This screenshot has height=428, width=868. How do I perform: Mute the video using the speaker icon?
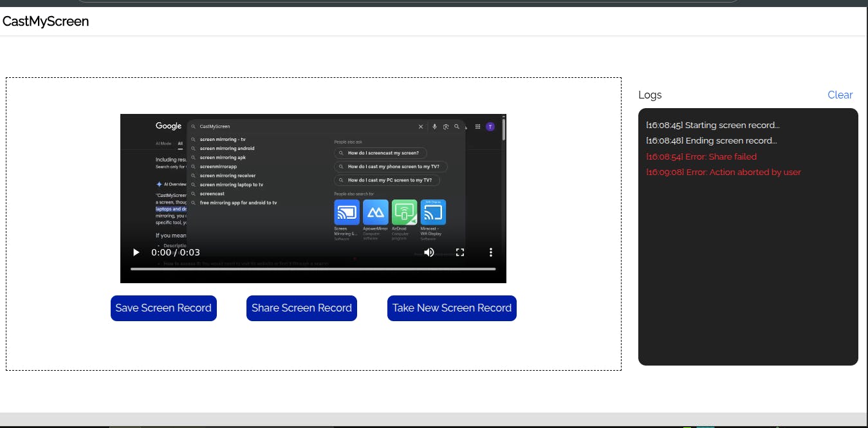pos(429,252)
